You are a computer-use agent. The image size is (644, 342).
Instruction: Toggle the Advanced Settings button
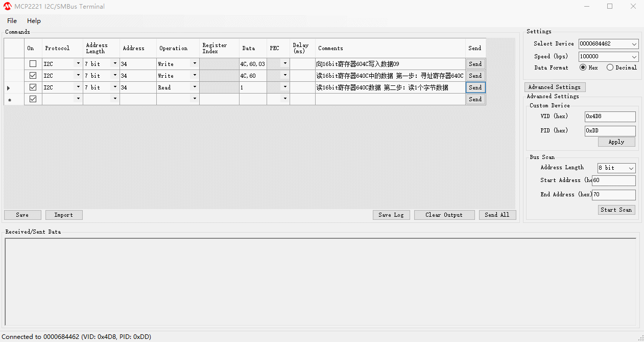point(555,87)
